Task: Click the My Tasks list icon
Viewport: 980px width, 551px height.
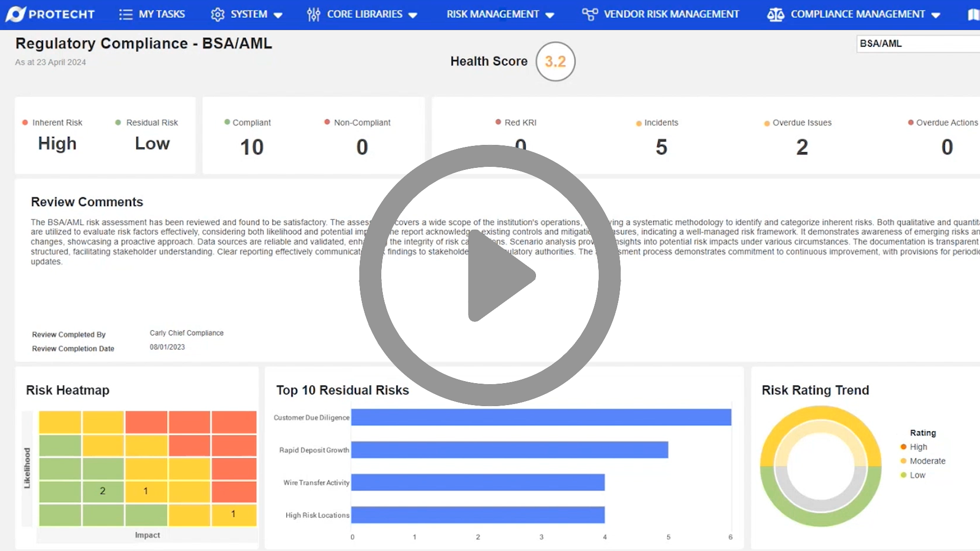Action: click(126, 14)
